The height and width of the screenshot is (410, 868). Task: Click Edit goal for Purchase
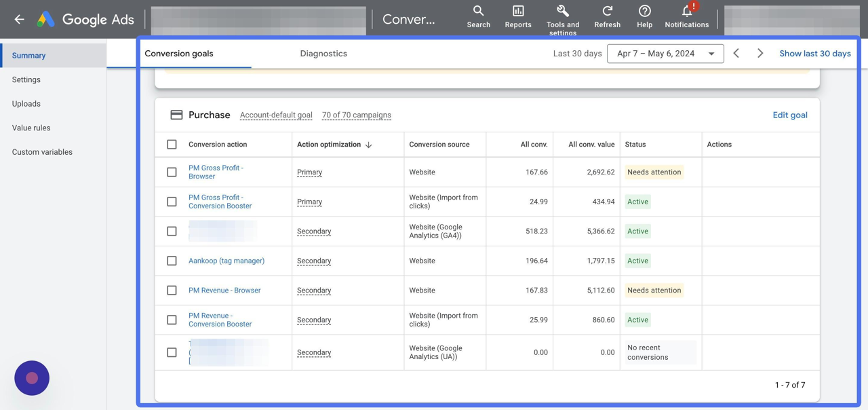pos(790,115)
